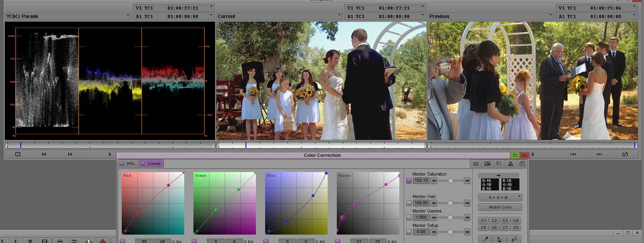The width and height of the screenshot is (644, 243).
Task: Select color bucket C2
Action: (x=494, y=221)
